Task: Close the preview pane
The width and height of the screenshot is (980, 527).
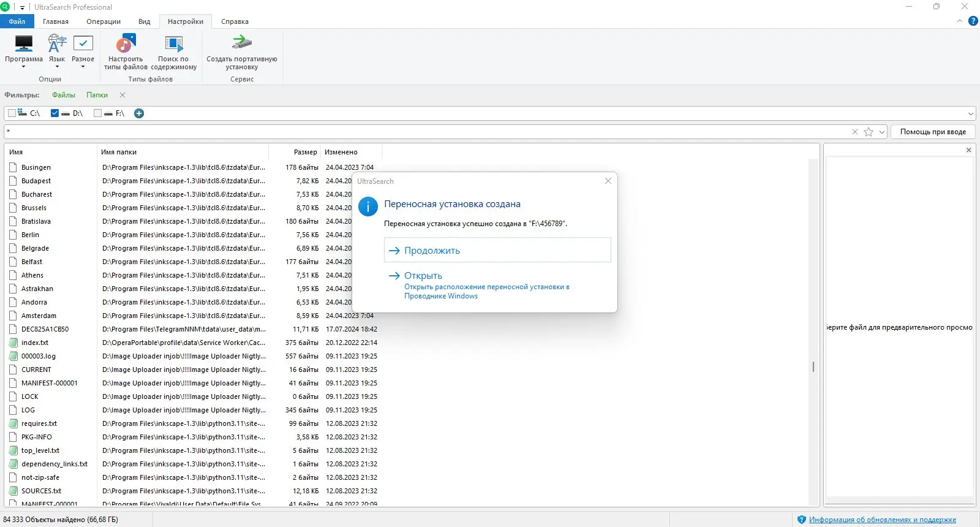Action: (968, 150)
